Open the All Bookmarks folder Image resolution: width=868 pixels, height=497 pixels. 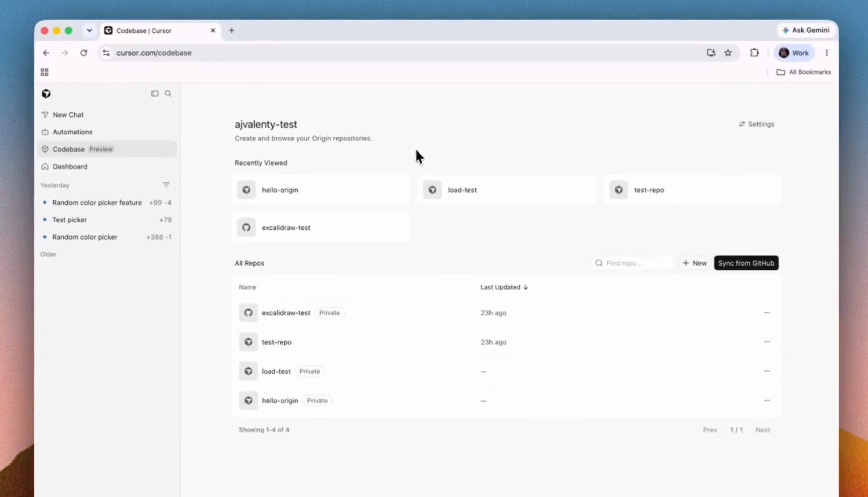coord(804,72)
